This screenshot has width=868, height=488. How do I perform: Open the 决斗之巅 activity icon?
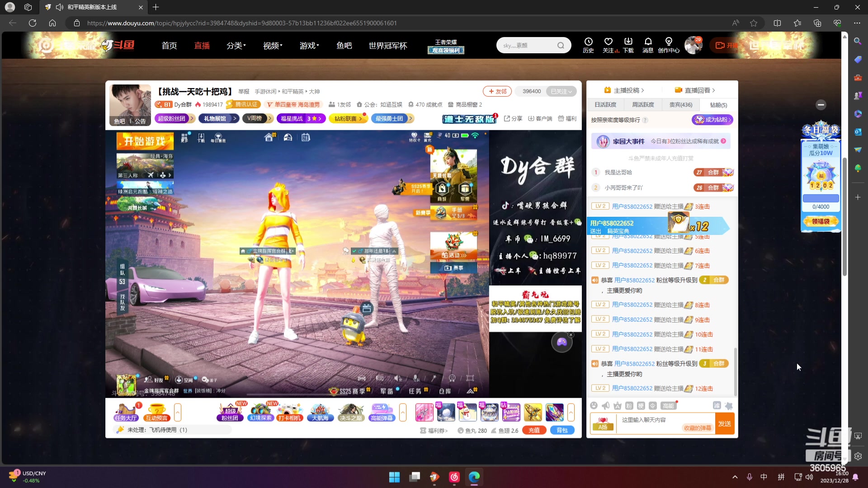[x=351, y=412]
